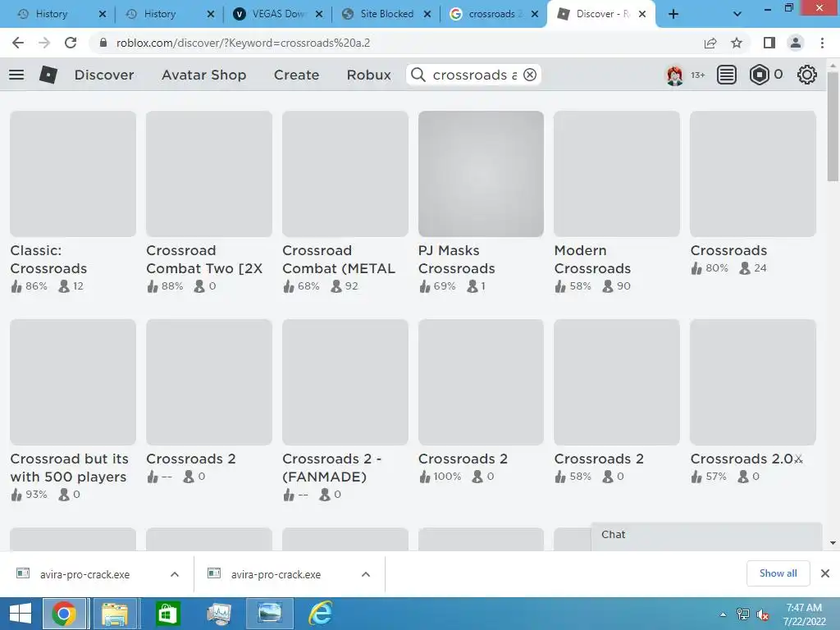This screenshot has height=630, width=840.
Task: Clear the search box with X icon
Action: 530,75
